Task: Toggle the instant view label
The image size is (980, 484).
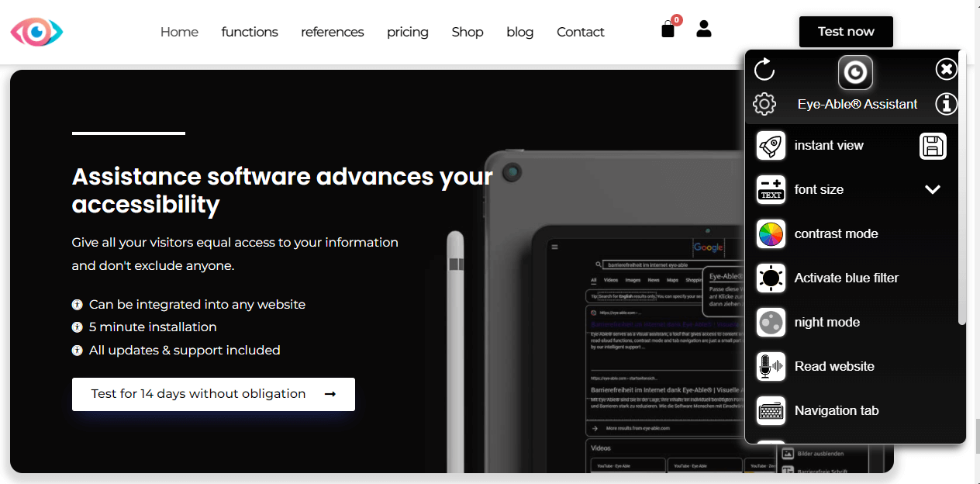Action: tap(829, 146)
